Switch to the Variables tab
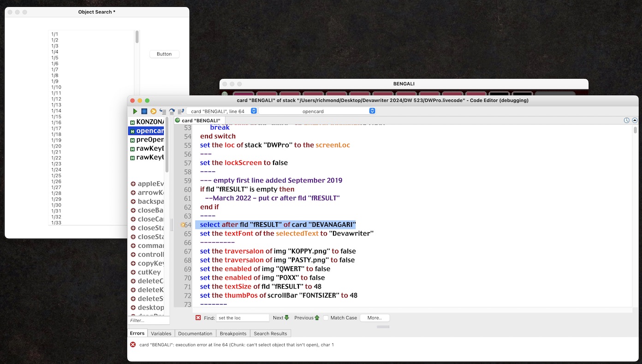Screen dimensions: 642x364 click(x=161, y=334)
